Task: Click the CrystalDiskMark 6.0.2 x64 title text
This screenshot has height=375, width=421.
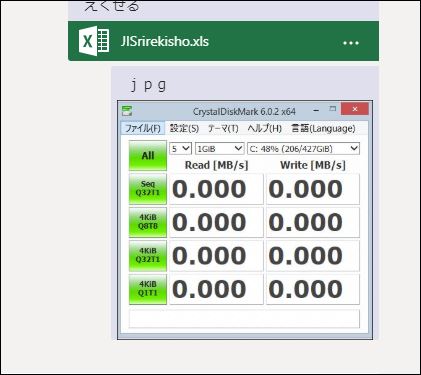Action: click(244, 111)
